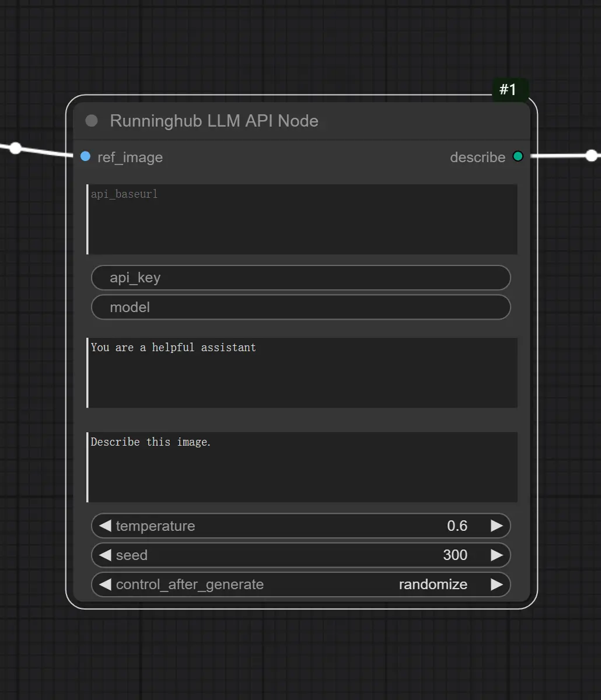Click the model field
601x700 pixels.
click(x=301, y=307)
